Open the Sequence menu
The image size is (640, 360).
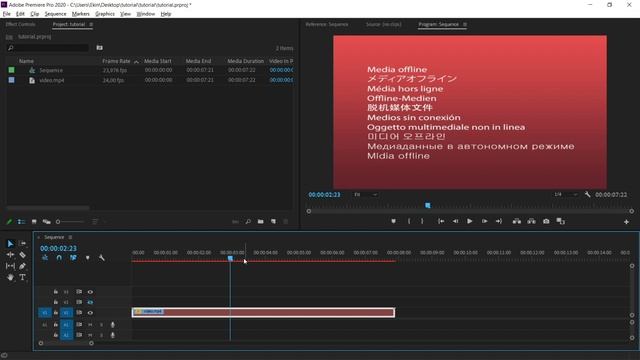pos(56,14)
